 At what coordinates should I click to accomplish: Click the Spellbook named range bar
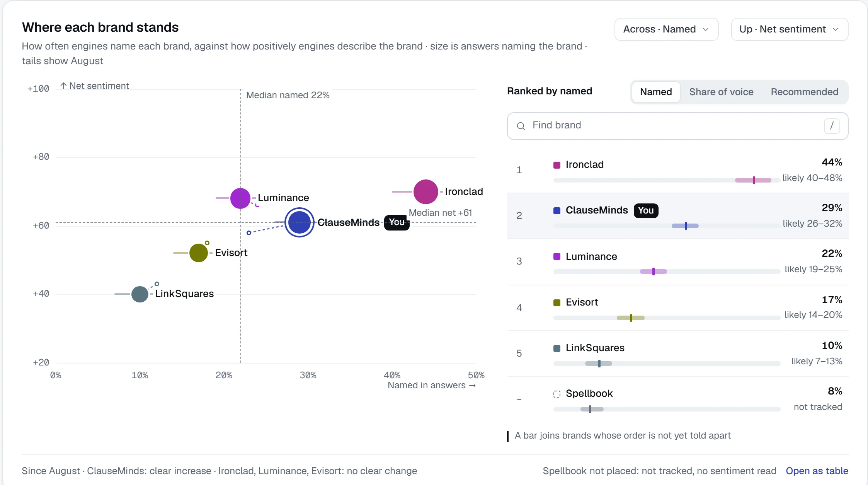click(x=592, y=409)
